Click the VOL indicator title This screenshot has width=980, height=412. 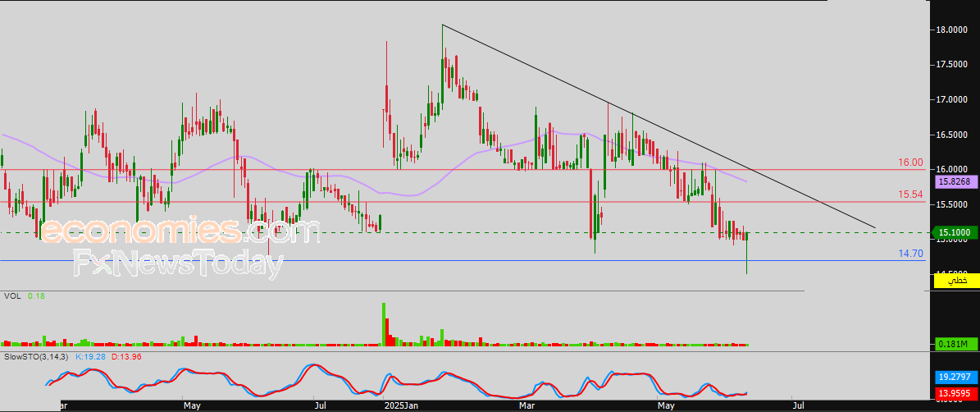coord(11,295)
